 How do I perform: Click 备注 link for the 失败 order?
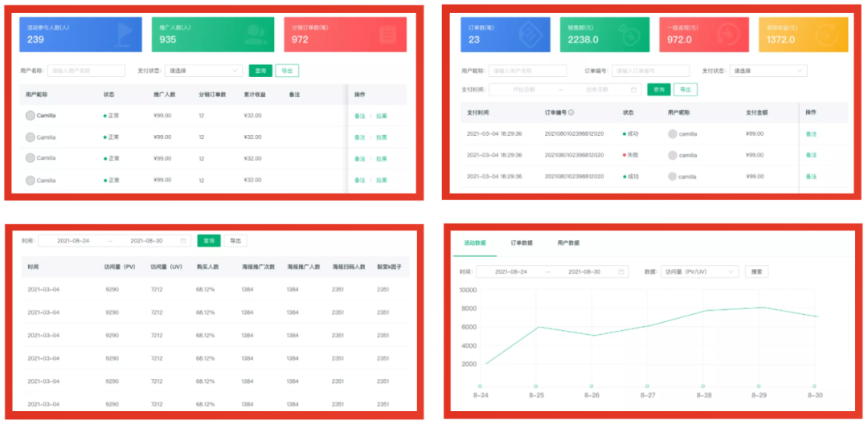pyautogui.click(x=811, y=155)
